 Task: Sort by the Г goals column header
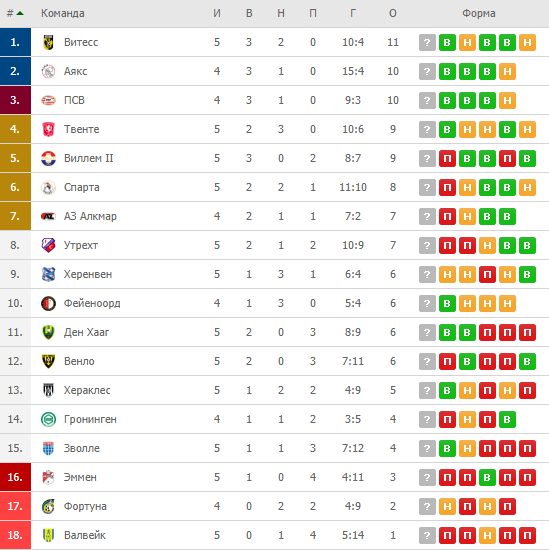[x=353, y=13]
